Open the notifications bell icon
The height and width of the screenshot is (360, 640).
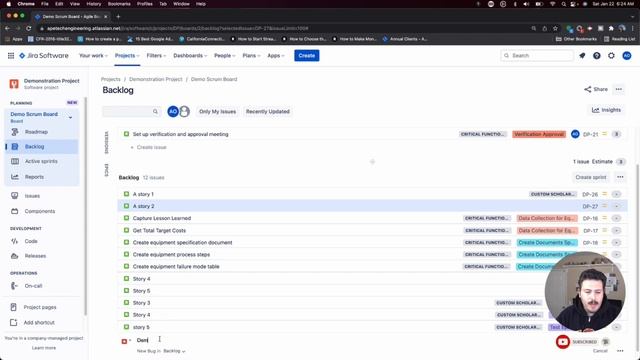click(582, 56)
